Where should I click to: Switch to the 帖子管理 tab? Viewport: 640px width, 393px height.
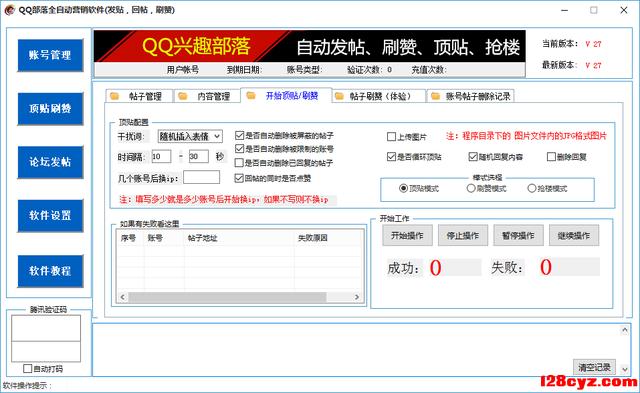pyautogui.click(x=140, y=96)
